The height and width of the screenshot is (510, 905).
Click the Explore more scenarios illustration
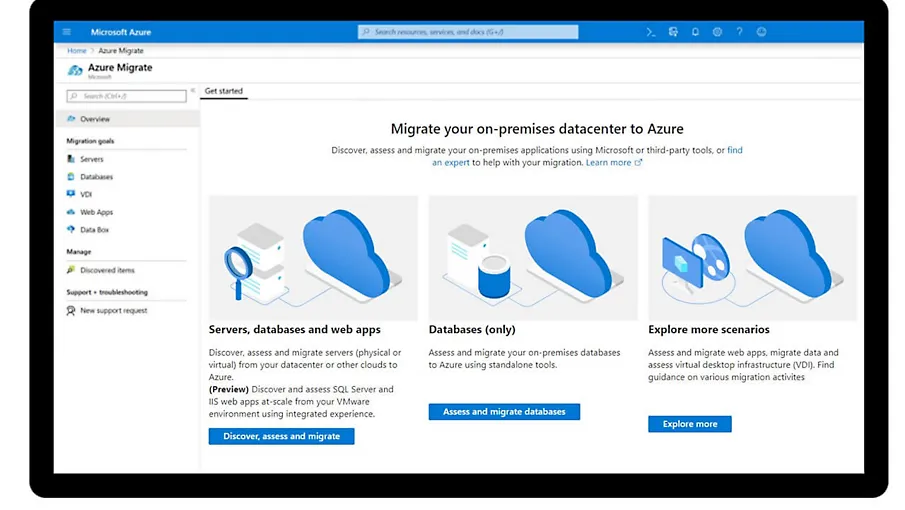tap(753, 258)
